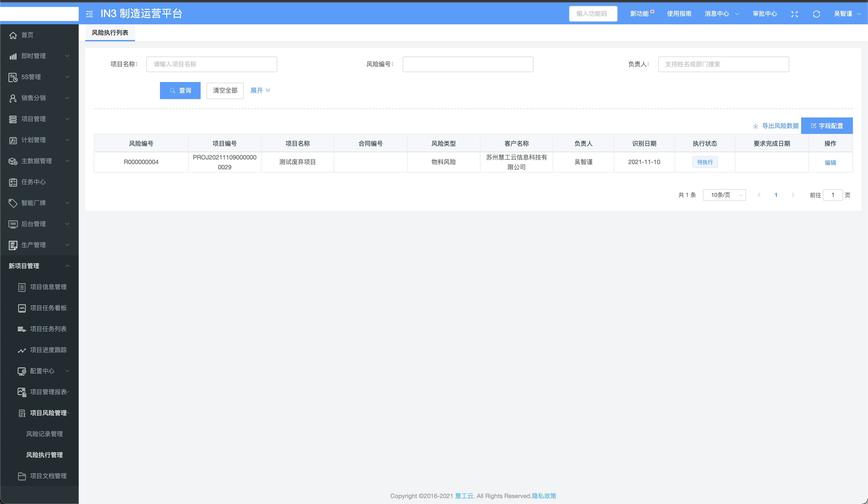Open 5S管理 via its sidebar icon

pyautogui.click(x=13, y=77)
